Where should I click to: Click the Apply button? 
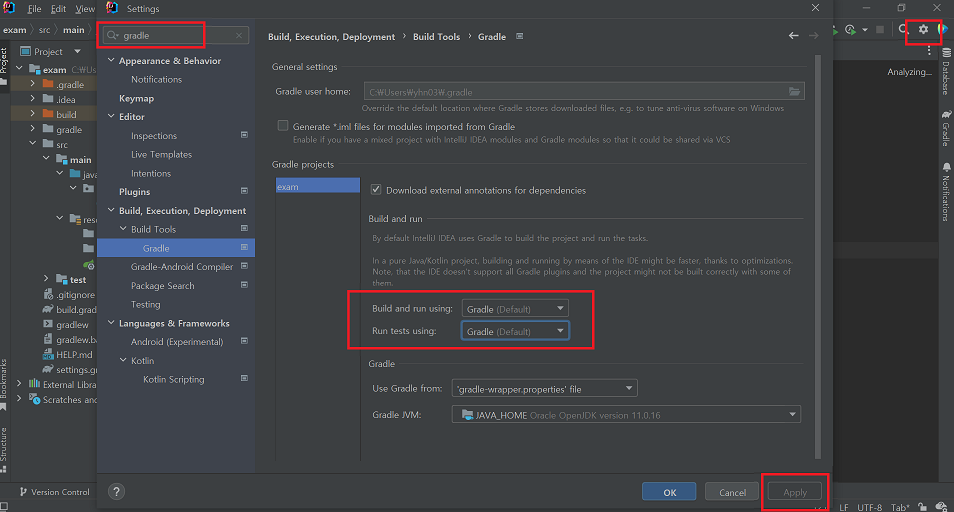coord(795,491)
